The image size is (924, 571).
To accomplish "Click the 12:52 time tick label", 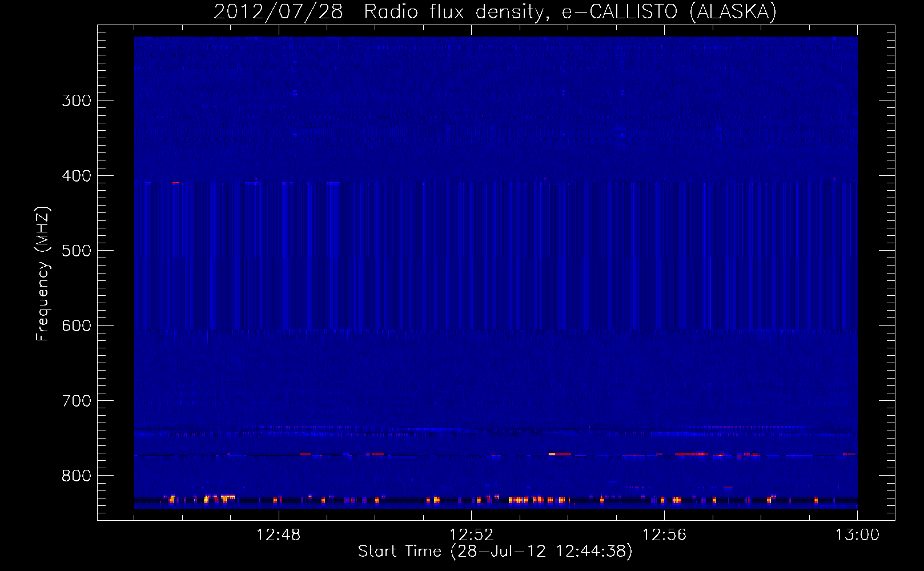I will (471, 535).
